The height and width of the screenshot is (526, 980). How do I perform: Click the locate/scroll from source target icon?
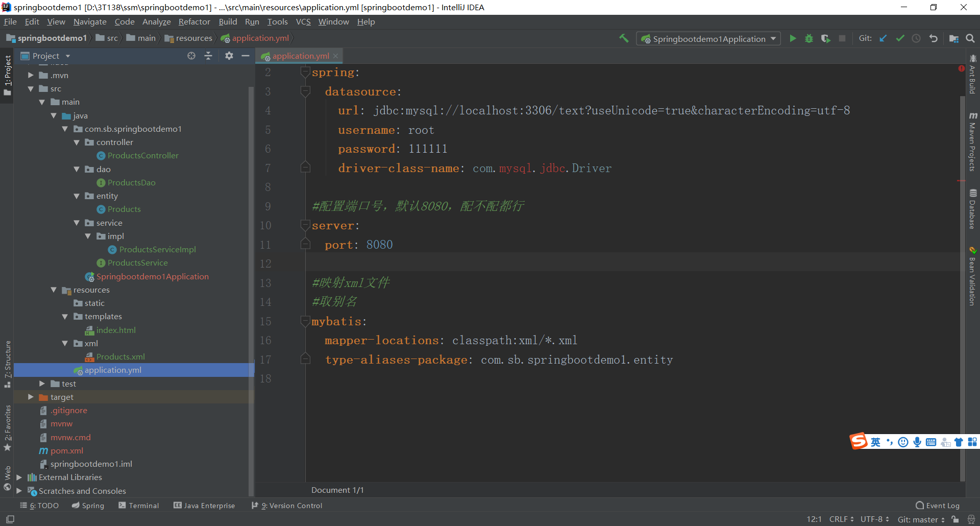pos(191,56)
